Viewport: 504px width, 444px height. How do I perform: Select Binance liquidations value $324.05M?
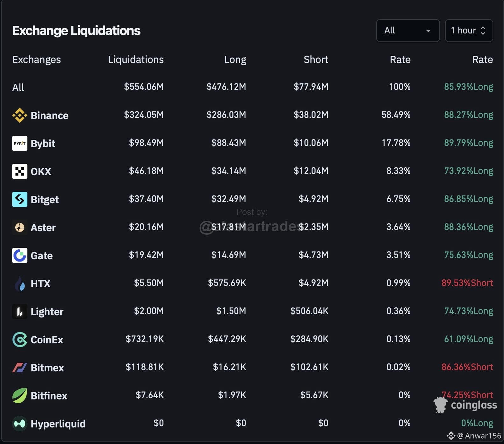[x=144, y=115]
